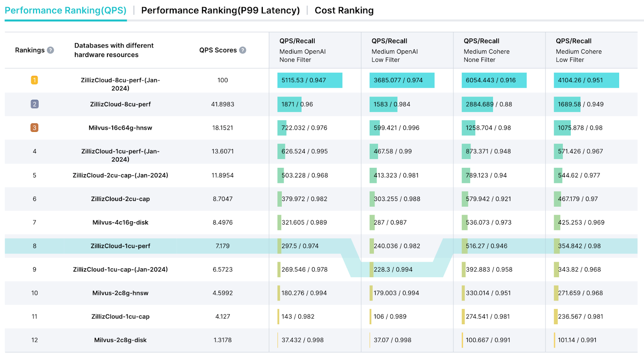Viewport: 644px width, 356px height.
Task: Select the Milvus-16c64g-hnsw row name
Action: 120,128
